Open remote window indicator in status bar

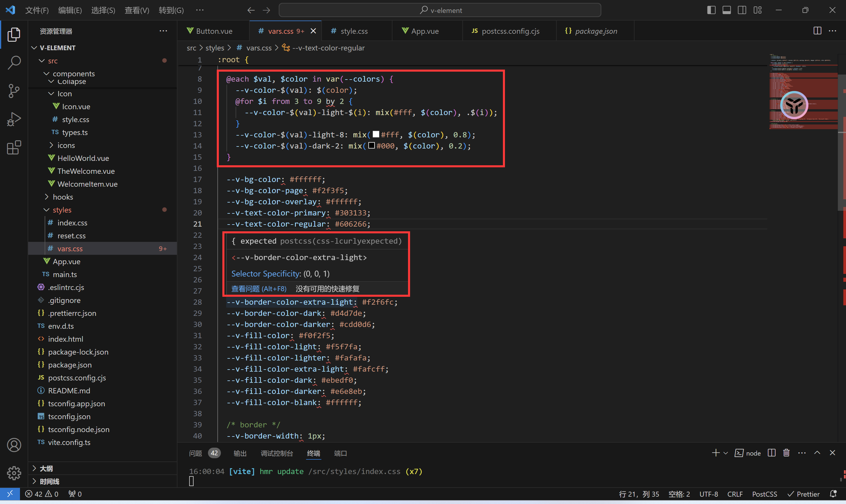[10, 494]
